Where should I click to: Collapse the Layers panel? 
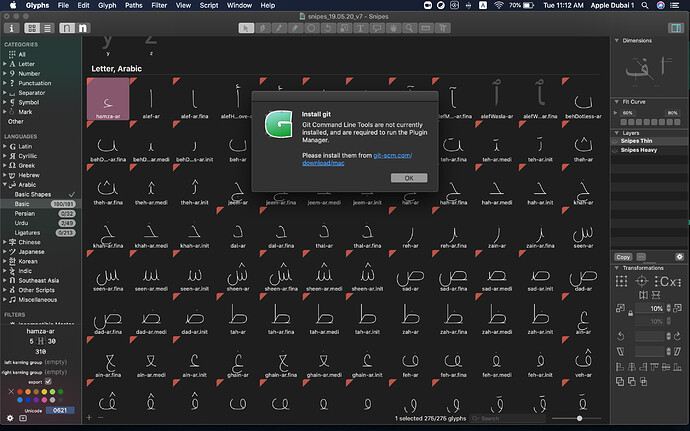pyautogui.click(x=617, y=133)
